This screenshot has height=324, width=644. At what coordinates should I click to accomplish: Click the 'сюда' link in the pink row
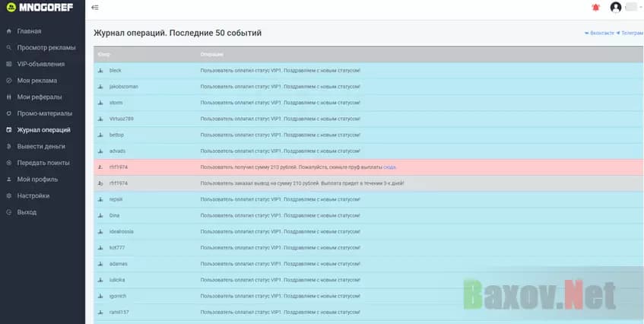click(389, 167)
